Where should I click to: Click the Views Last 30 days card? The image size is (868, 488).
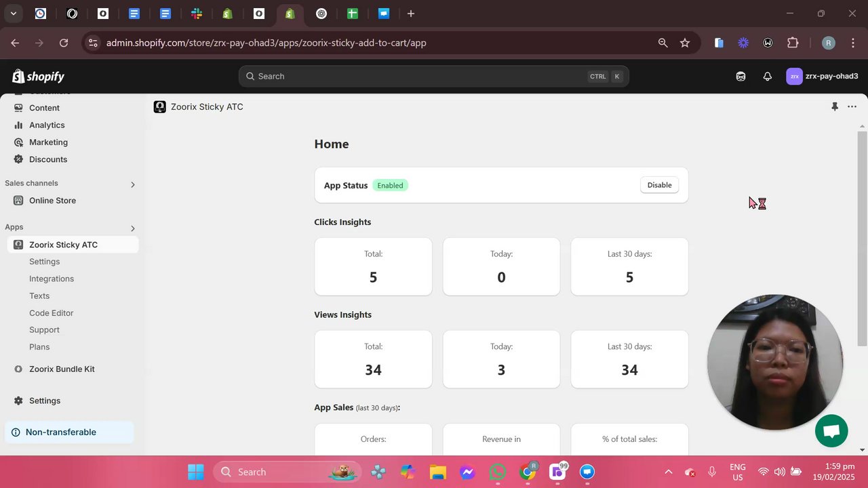point(629,359)
